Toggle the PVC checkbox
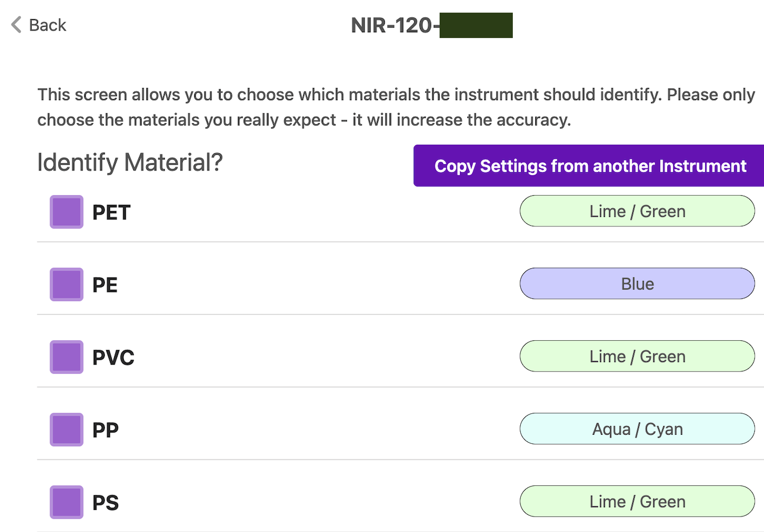This screenshot has height=532, width=764. (66, 357)
